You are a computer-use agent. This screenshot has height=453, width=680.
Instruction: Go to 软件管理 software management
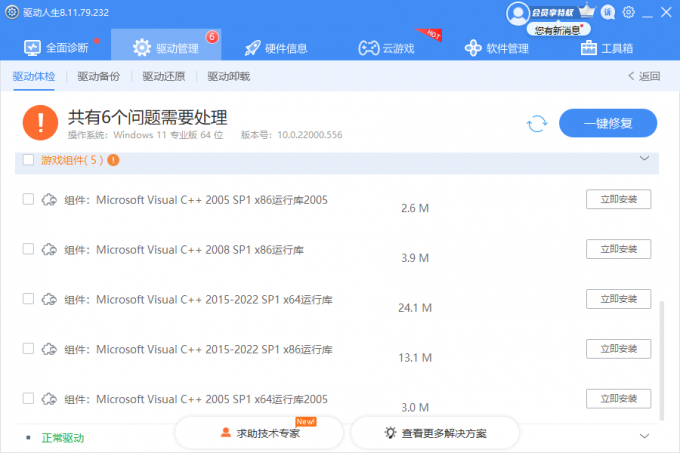[496, 47]
